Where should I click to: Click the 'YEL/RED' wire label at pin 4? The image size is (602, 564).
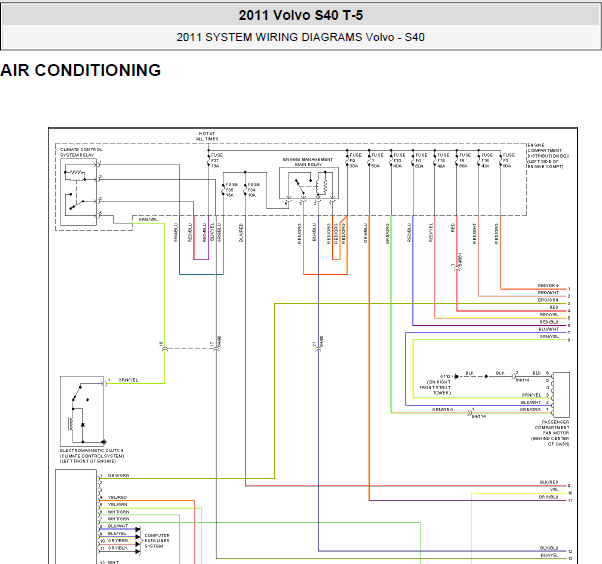tap(117, 497)
